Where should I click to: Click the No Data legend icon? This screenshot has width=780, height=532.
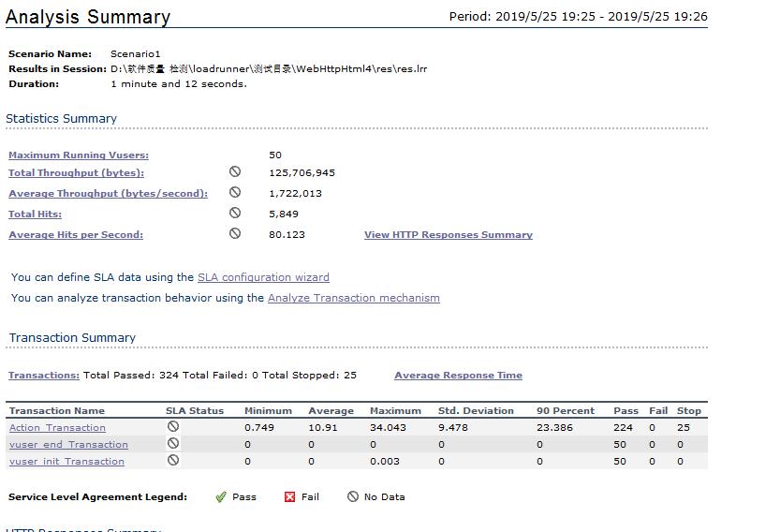pyautogui.click(x=353, y=497)
